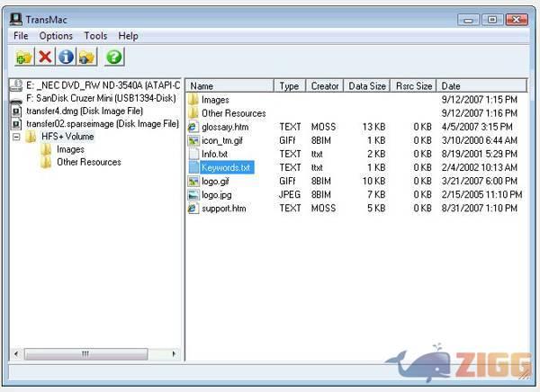Select Keywords.txt highlighted file
Screen dimensions: 540x392
point(226,167)
